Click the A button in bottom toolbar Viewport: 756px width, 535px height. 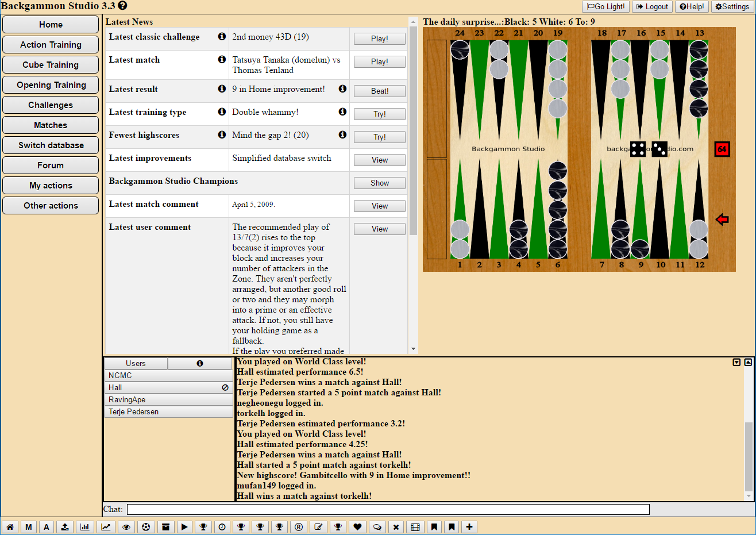47,526
